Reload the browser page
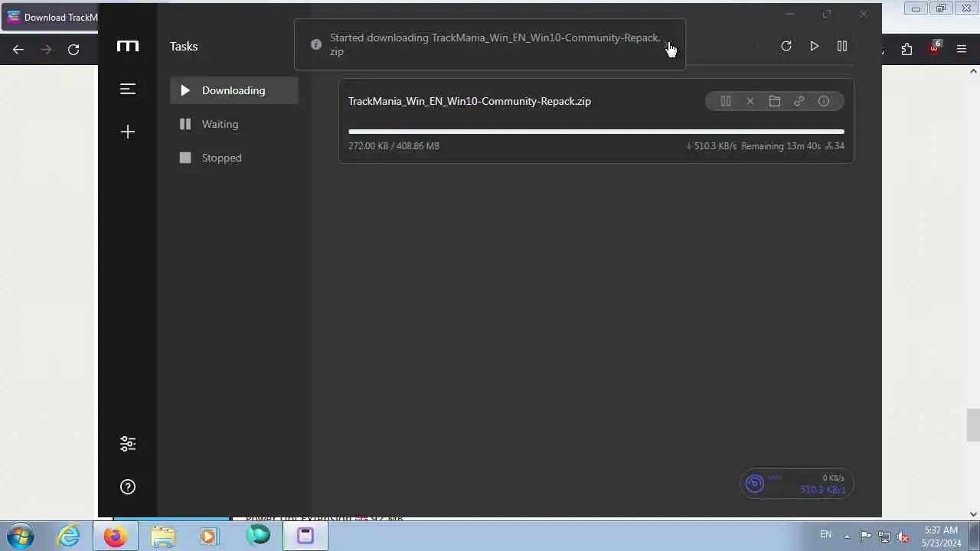The width and height of the screenshot is (980, 551). (x=73, y=50)
